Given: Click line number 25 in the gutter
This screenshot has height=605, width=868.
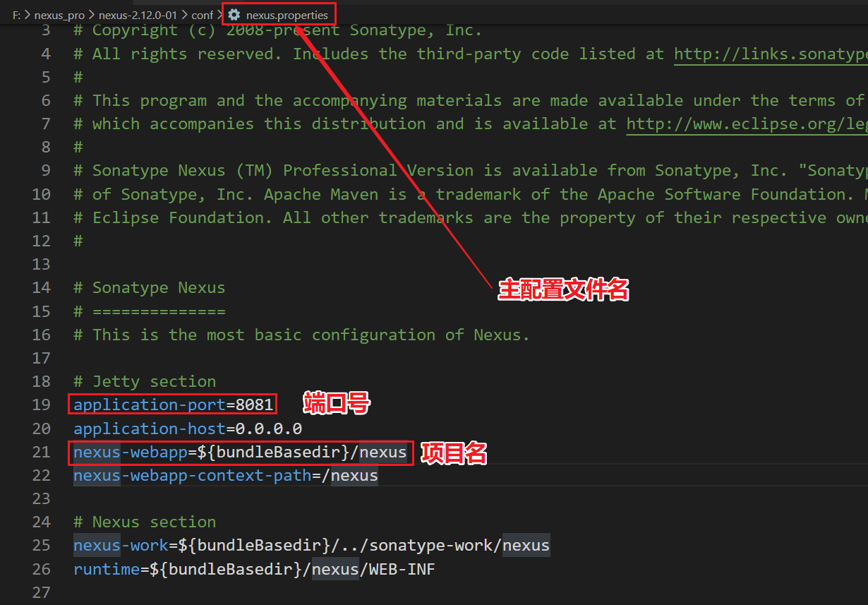Looking at the screenshot, I should tap(42, 545).
